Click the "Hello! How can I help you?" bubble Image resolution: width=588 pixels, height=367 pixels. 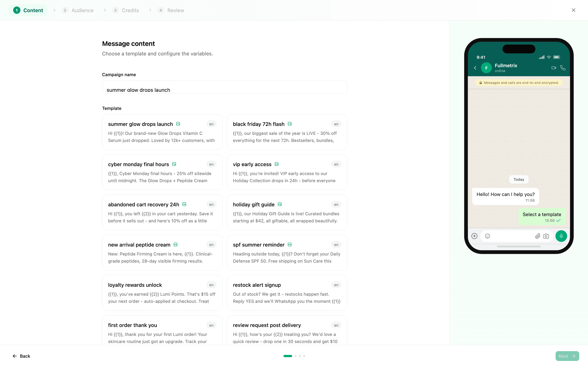tap(505, 197)
